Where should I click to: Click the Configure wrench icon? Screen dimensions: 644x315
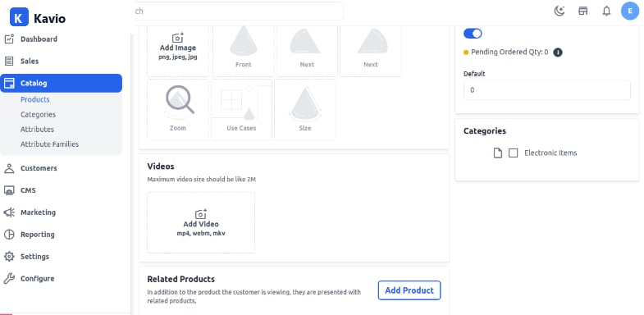point(9,278)
